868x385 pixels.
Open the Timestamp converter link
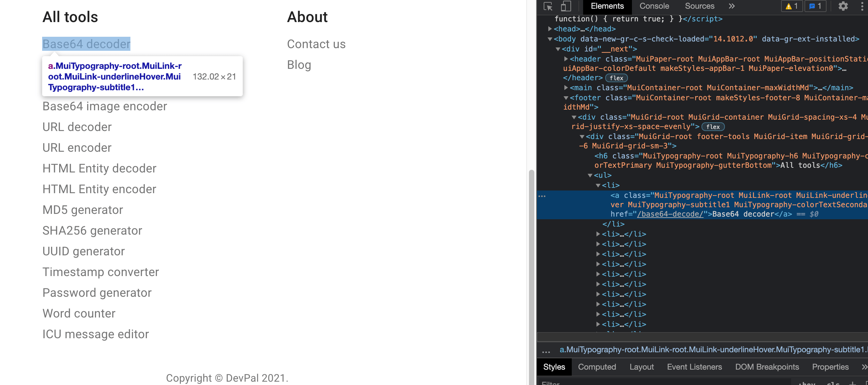[x=101, y=272]
